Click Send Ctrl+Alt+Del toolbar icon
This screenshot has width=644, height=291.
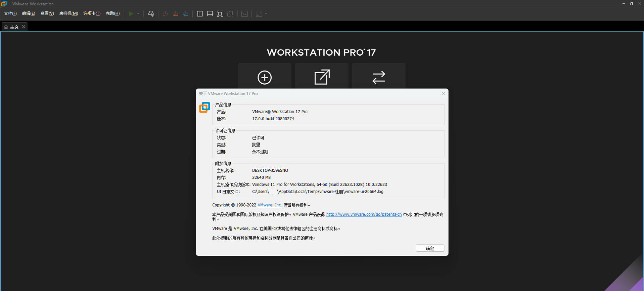click(151, 14)
